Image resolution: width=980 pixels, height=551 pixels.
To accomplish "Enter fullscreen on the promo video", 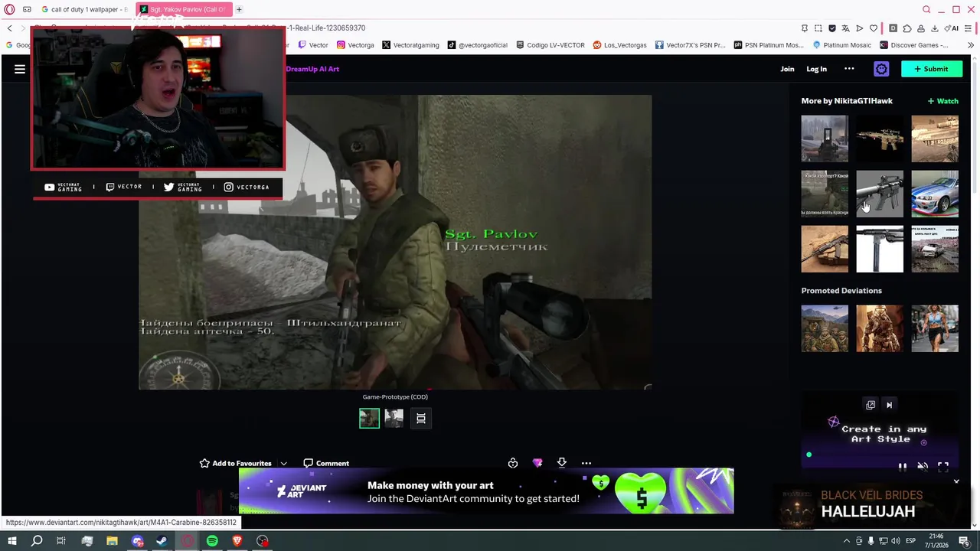I will click(x=943, y=466).
